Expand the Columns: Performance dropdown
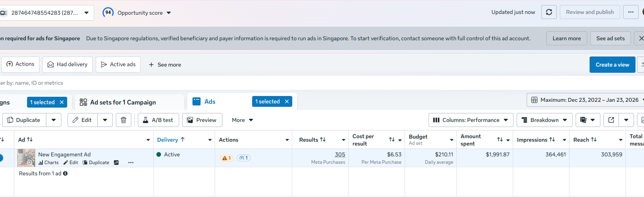644x197 pixels. (x=471, y=120)
